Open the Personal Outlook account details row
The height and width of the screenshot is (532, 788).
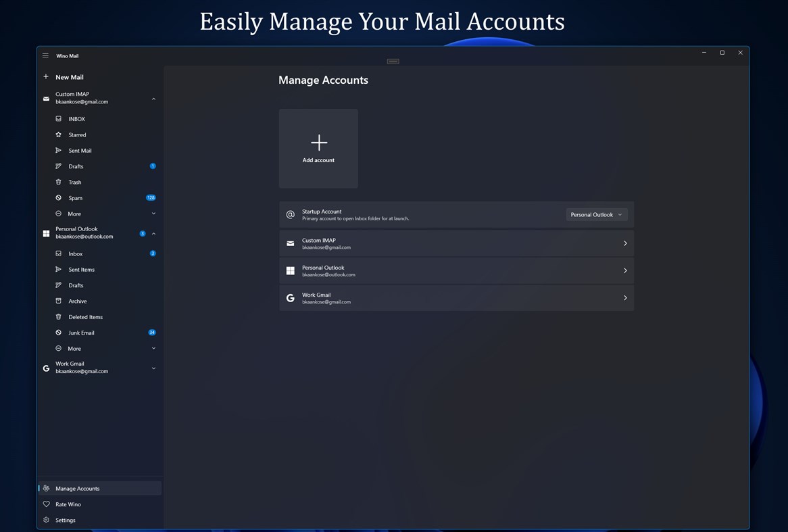456,270
